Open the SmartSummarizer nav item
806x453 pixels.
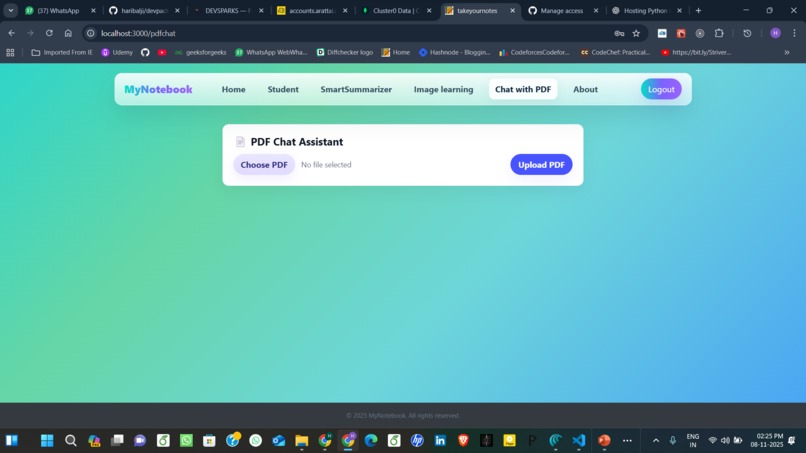point(356,89)
